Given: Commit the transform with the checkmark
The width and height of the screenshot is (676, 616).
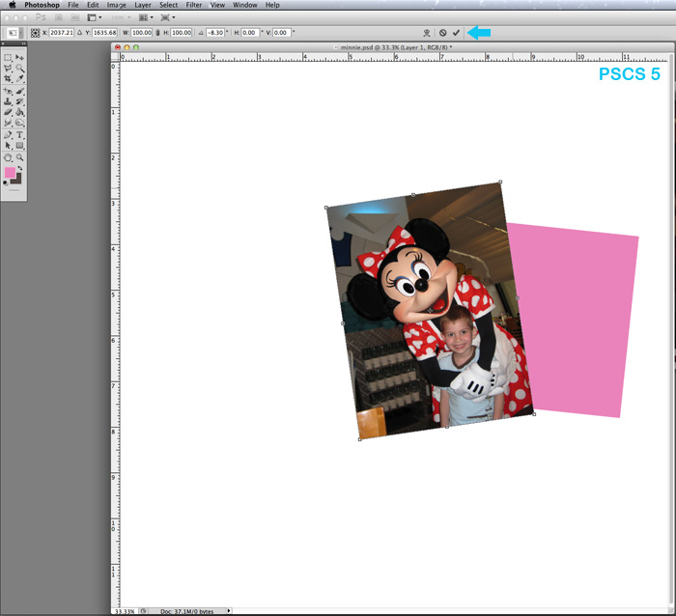Looking at the screenshot, I should (456, 33).
